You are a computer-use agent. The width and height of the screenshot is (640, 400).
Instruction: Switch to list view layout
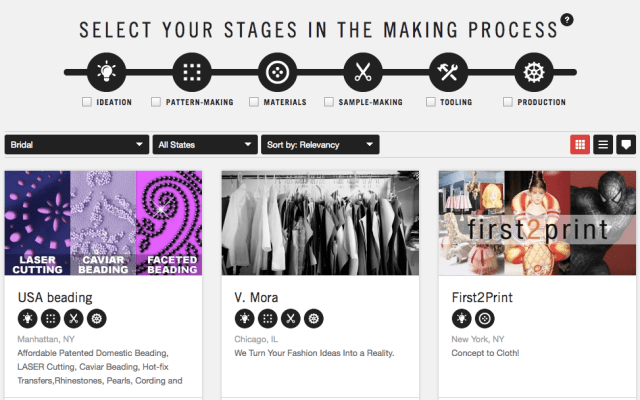603,144
